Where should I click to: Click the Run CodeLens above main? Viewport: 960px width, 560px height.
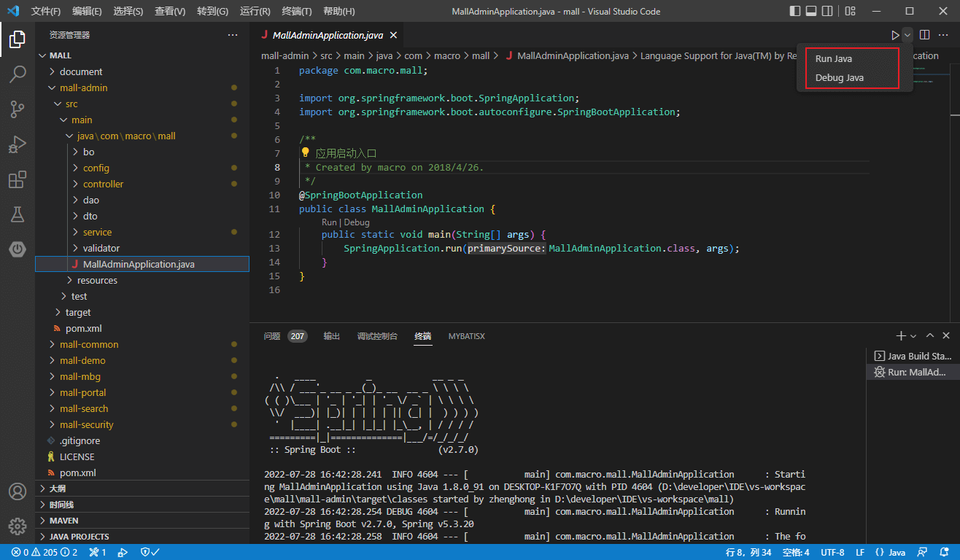[329, 222]
